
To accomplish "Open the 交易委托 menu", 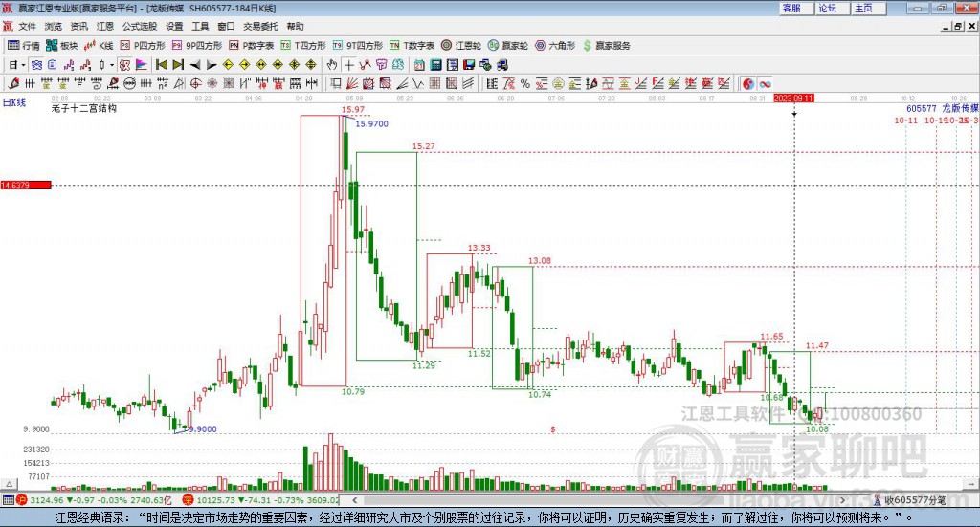I will click(260, 26).
